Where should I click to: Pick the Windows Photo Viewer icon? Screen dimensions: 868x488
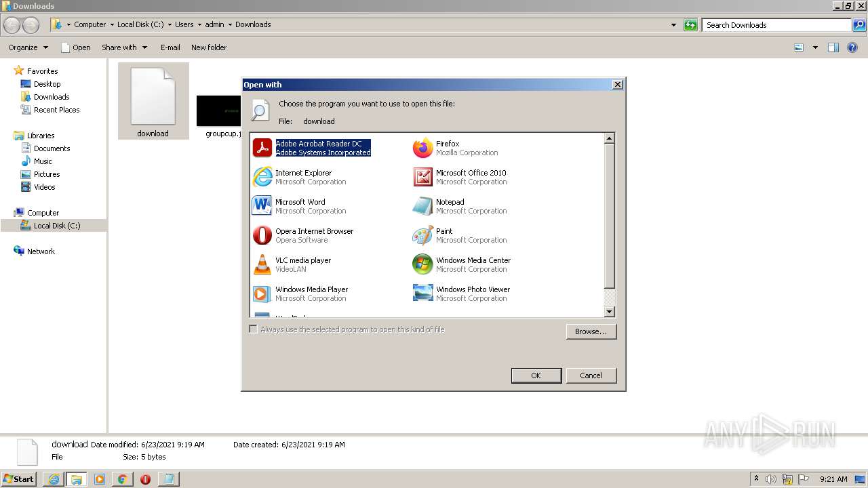[422, 293]
